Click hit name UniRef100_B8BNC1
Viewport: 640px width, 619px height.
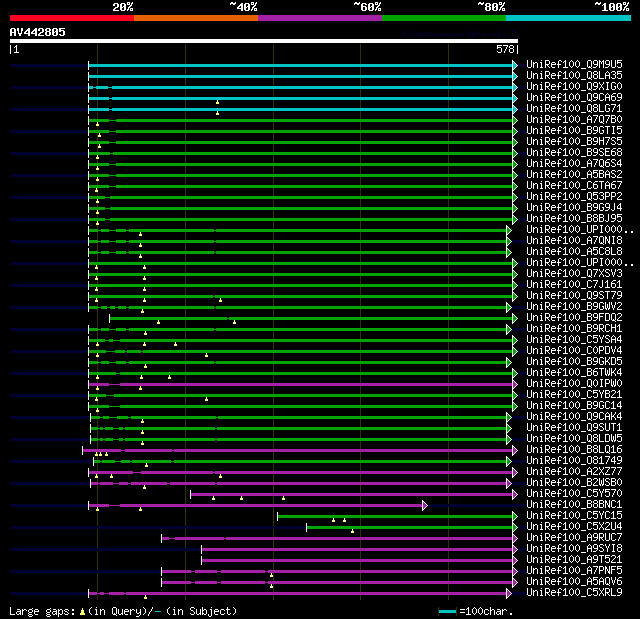tap(574, 505)
